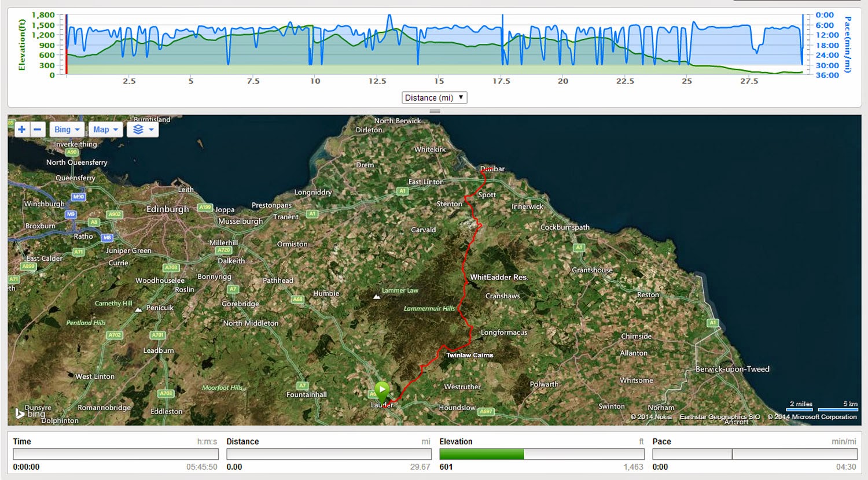
Task: Click the Musselburgh label
Action: click(x=240, y=221)
